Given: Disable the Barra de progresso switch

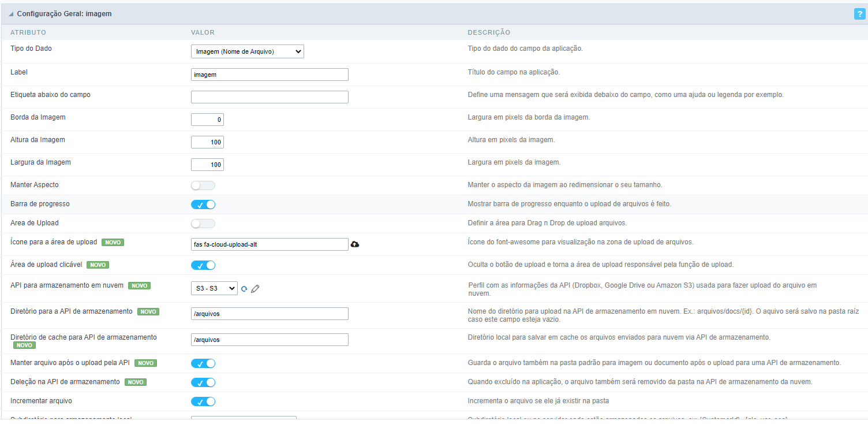Looking at the screenshot, I should click(203, 204).
